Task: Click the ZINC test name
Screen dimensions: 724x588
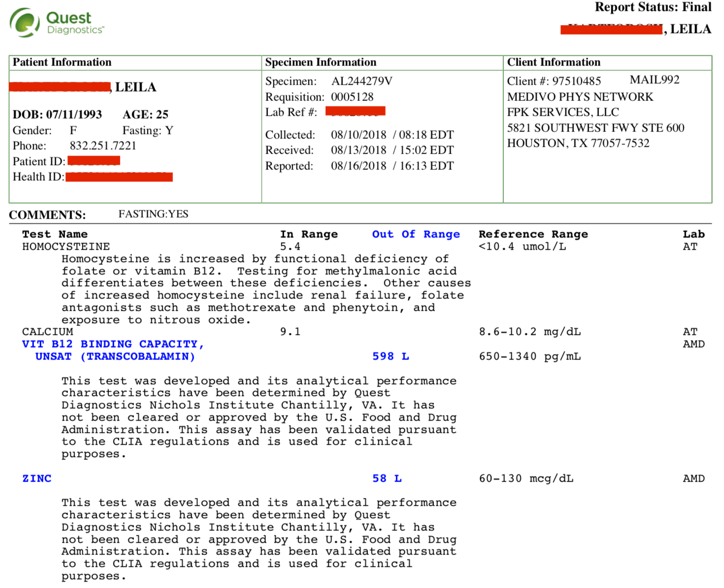Action: pyautogui.click(x=37, y=479)
